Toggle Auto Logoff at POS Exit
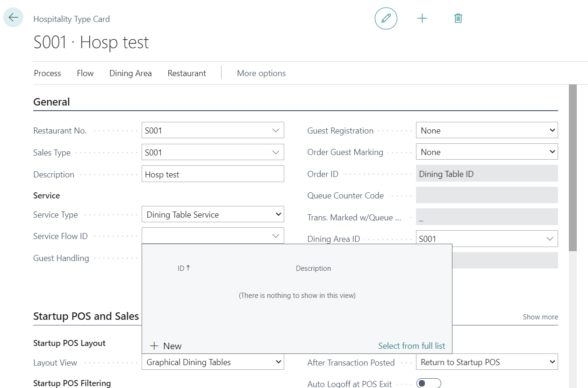This screenshot has width=588, height=388. (x=429, y=383)
